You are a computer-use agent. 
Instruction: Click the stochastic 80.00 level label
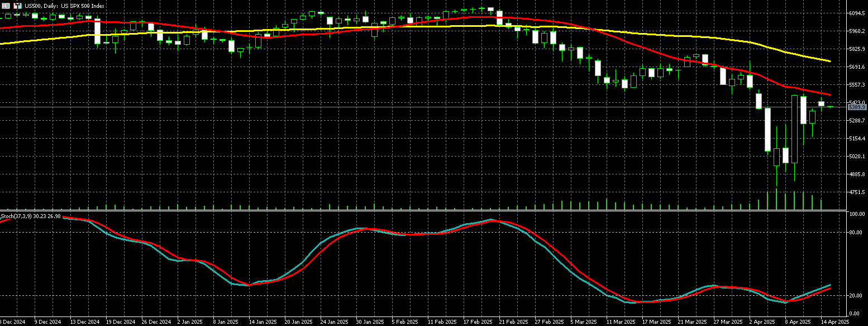pyautogui.click(x=856, y=232)
